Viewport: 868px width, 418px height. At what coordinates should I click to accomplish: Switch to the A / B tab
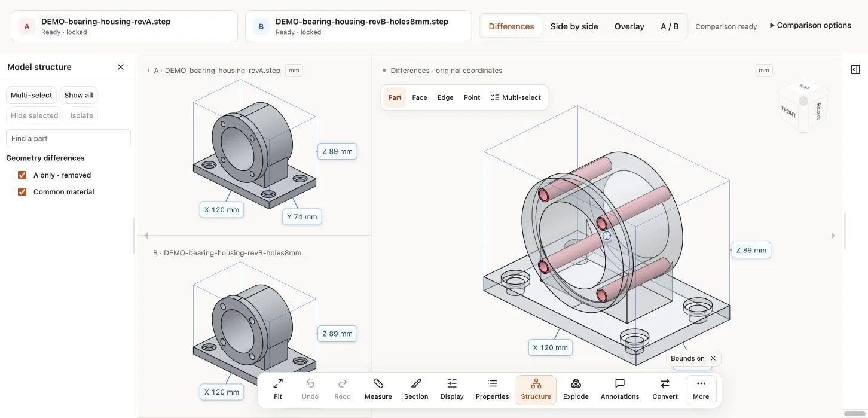click(x=670, y=26)
